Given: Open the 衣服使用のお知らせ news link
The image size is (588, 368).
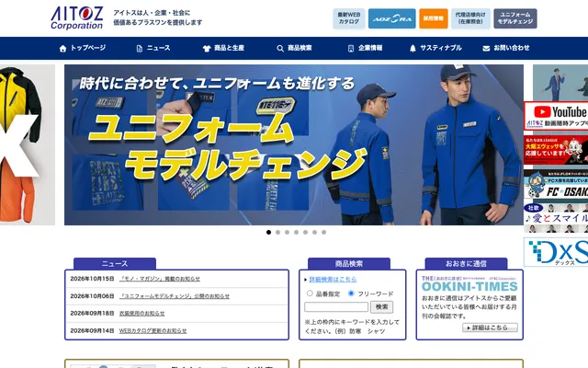Looking at the screenshot, I should tap(141, 314).
